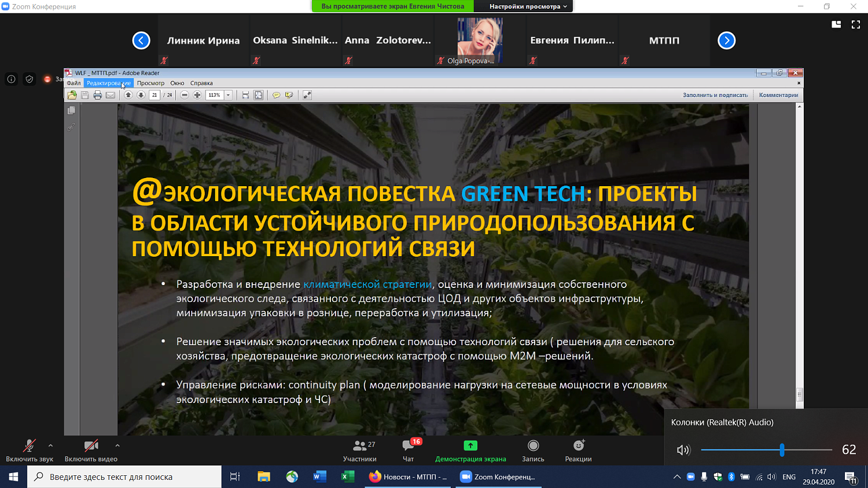The width and height of the screenshot is (868, 488).
Task: Start video with Включить видео button
Action: 91,450
